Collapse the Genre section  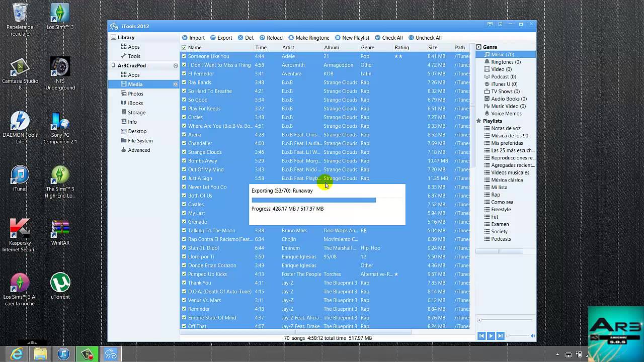[478, 47]
